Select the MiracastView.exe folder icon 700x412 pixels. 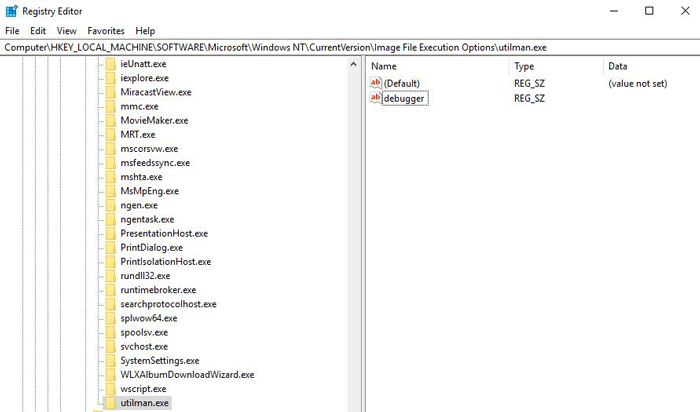(111, 92)
